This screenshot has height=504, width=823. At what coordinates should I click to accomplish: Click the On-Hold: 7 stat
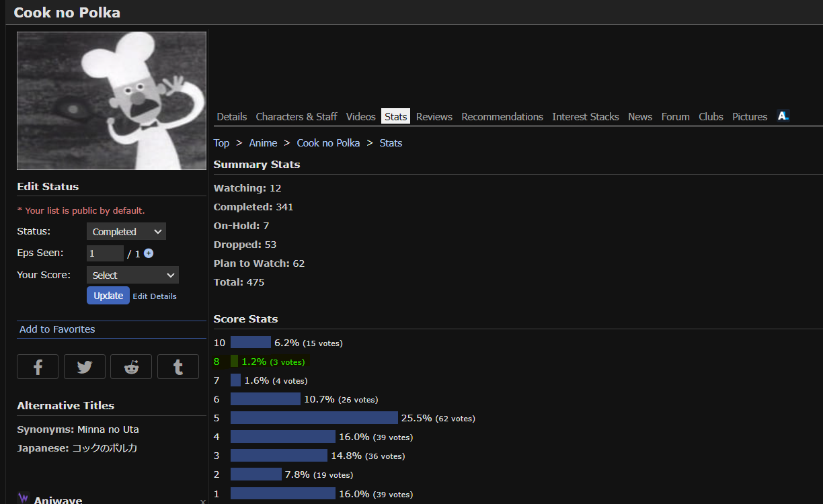(x=241, y=226)
